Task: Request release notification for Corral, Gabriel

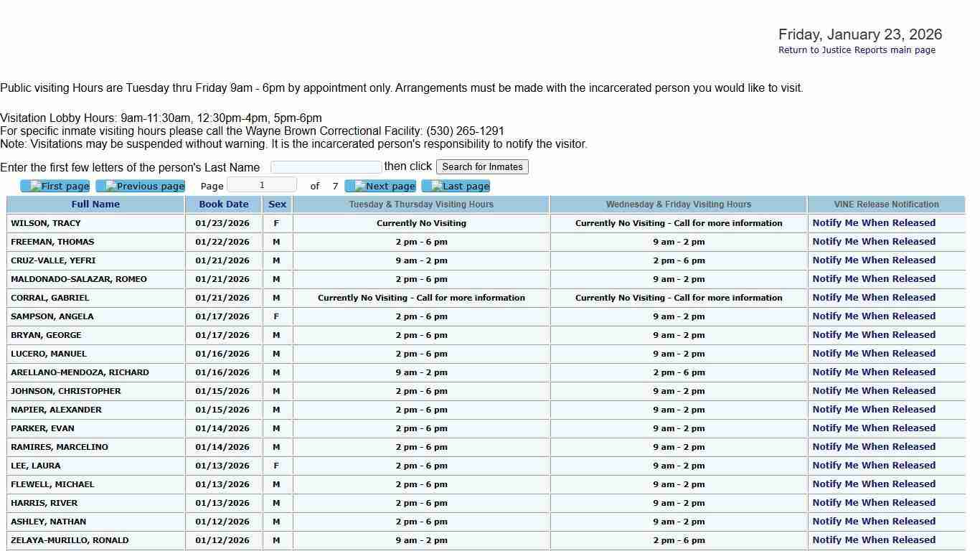Action: coord(874,298)
